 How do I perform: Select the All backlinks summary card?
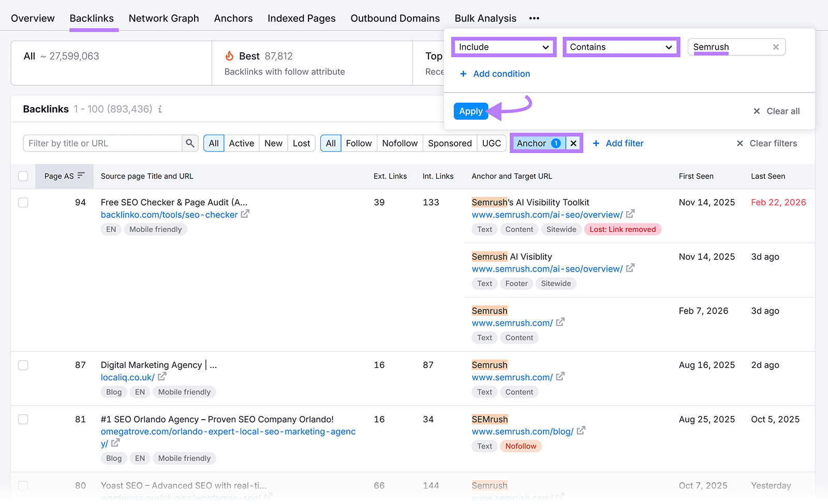tap(111, 63)
